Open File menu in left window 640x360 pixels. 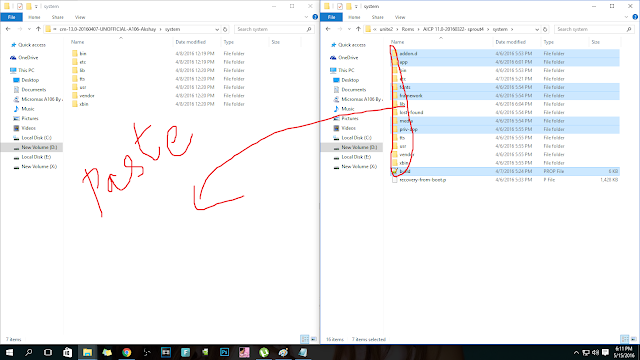pos(11,17)
